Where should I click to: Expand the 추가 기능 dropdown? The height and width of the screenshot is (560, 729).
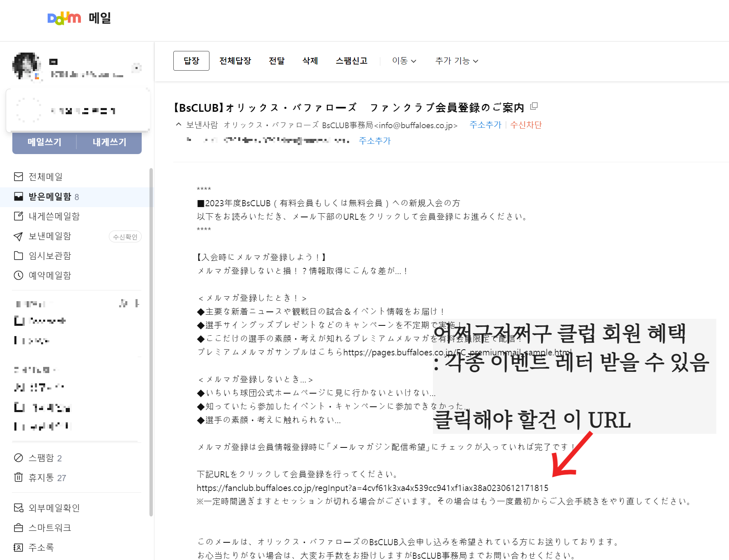coord(457,61)
